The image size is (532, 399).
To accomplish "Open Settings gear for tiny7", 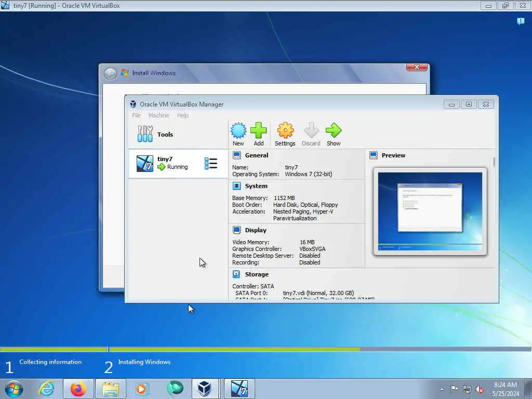I will (285, 130).
